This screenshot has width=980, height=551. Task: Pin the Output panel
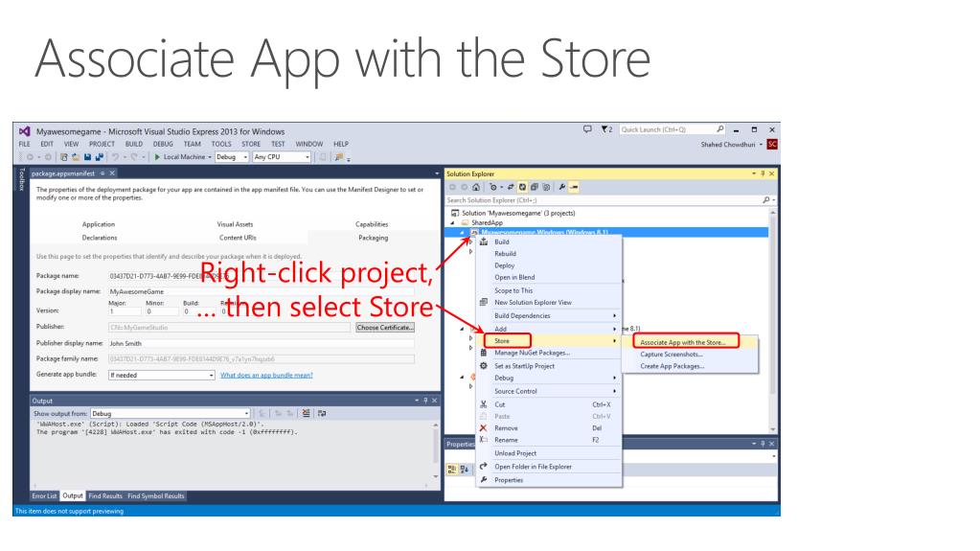point(425,401)
